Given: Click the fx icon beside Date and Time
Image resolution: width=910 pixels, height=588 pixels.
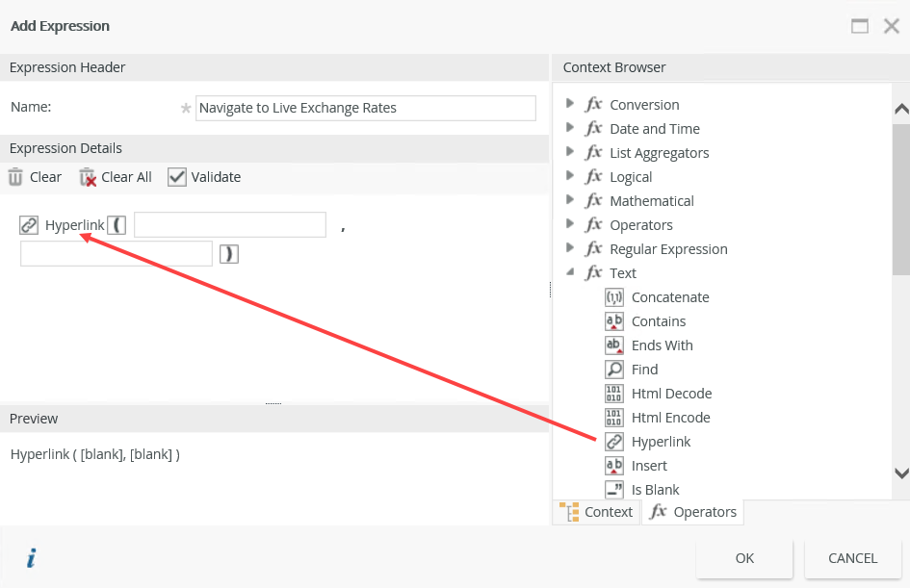Looking at the screenshot, I should (x=593, y=128).
